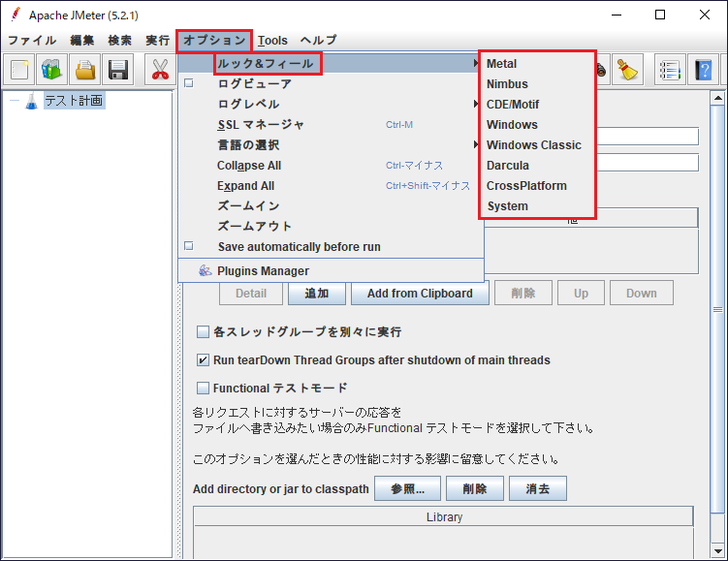Toggle Save automatically before run checkbox
Image resolution: width=728 pixels, height=561 pixels.
click(188, 246)
